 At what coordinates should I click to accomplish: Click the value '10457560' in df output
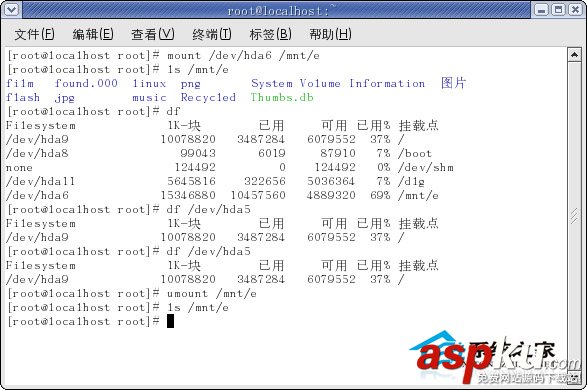tap(258, 195)
